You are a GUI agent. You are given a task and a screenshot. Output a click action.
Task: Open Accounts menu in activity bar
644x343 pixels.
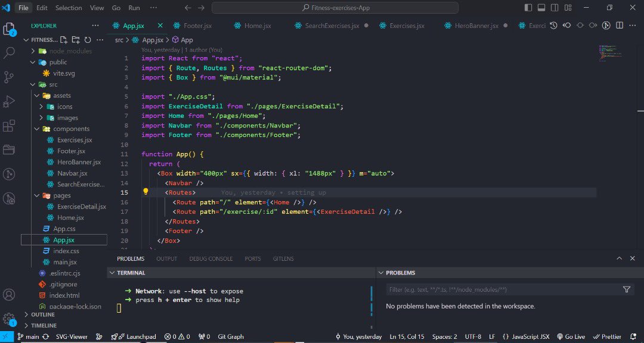coord(9,295)
